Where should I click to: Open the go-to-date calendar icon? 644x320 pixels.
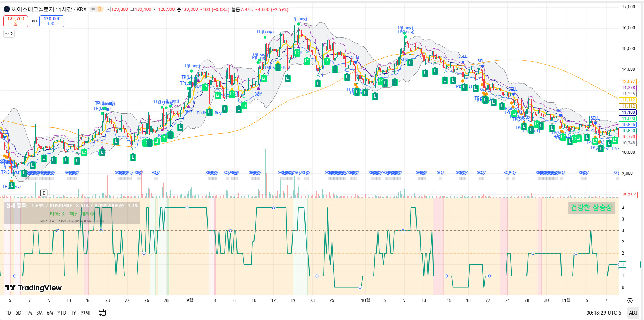(102, 313)
